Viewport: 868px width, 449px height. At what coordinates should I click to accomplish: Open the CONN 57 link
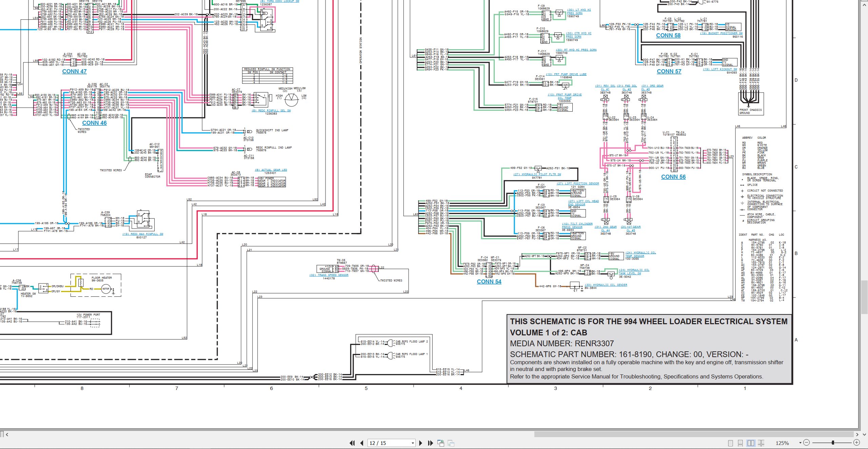tap(669, 71)
